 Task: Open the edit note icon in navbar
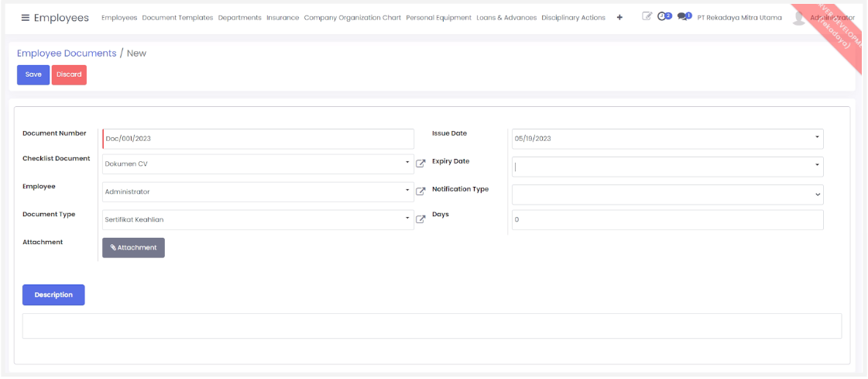(x=647, y=17)
